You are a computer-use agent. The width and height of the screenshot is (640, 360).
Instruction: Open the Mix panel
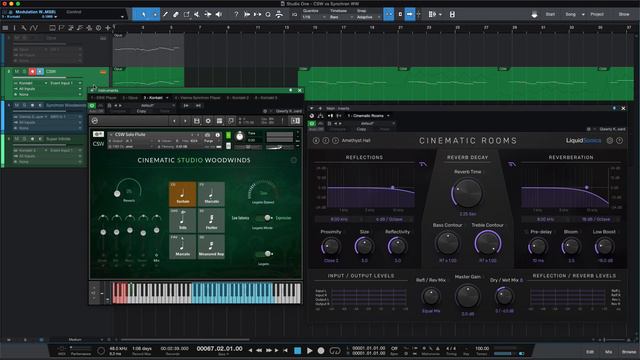(x=608, y=351)
